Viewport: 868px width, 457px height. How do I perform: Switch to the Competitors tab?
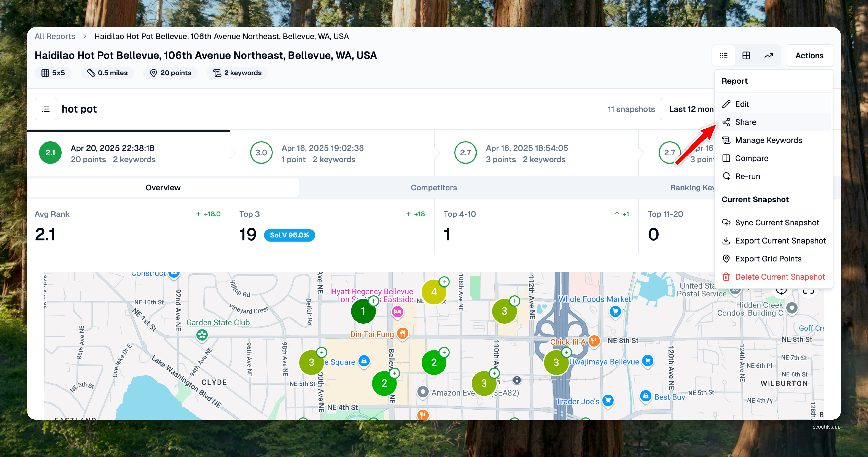point(434,188)
